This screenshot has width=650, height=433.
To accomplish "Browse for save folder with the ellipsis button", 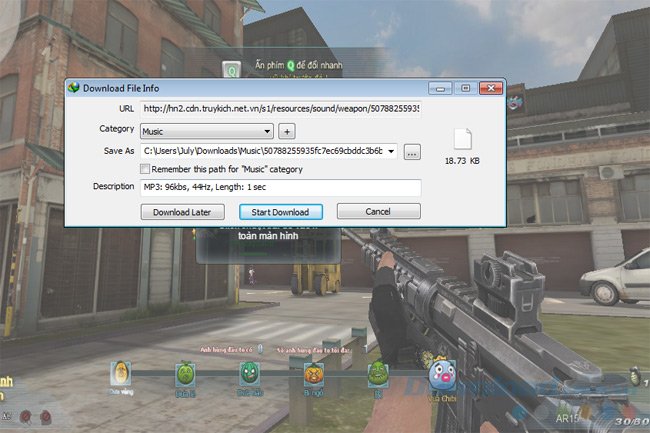I will click(x=412, y=152).
